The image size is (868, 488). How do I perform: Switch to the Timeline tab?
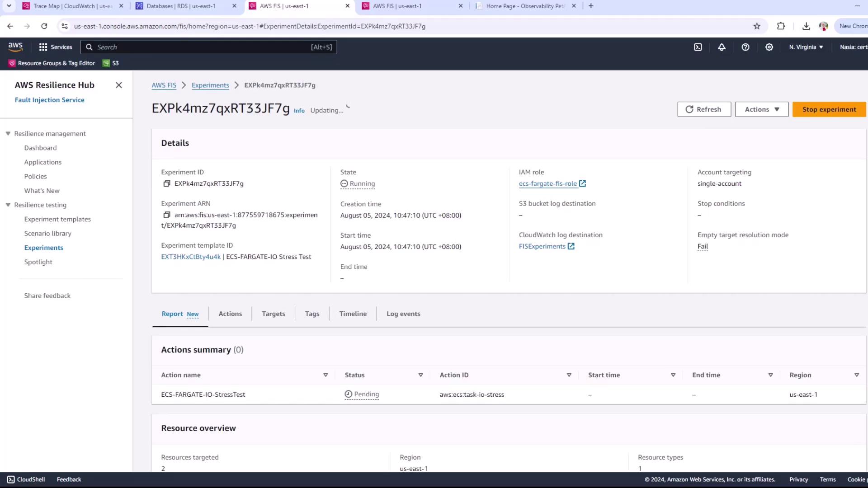[x=353, y=314]
